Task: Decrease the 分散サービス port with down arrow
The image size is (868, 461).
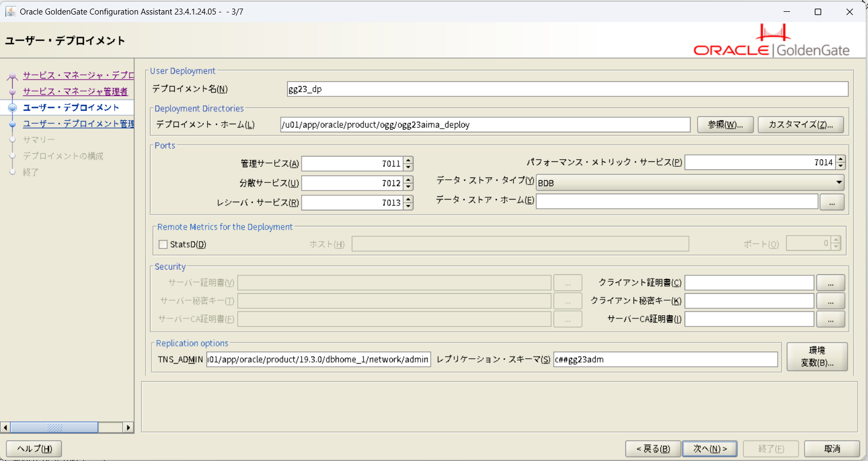Action: (408, 187)
